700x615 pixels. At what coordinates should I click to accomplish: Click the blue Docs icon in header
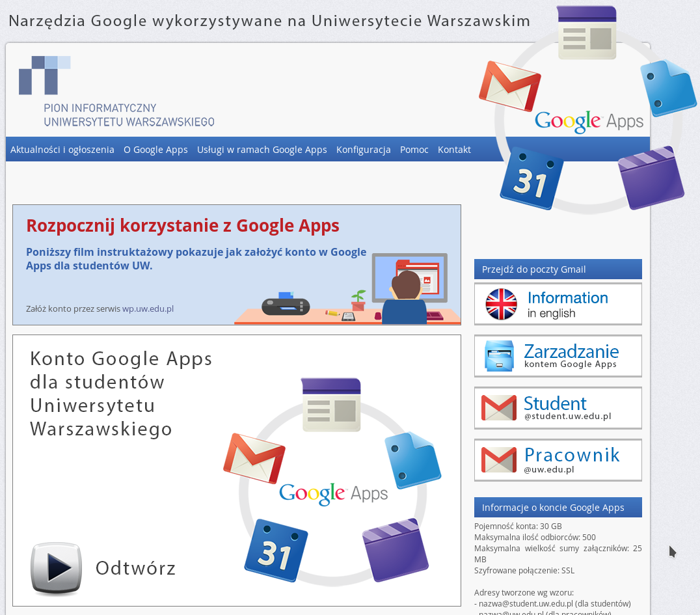[668, 89]
